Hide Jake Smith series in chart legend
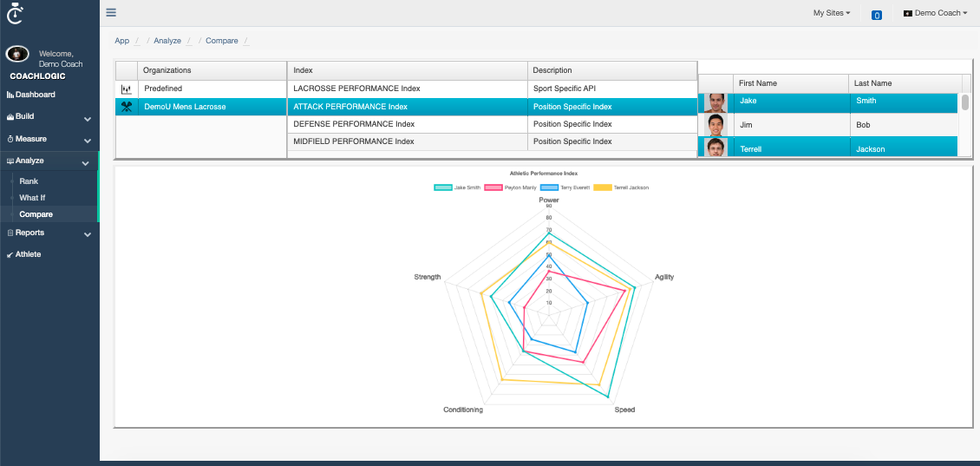 442,187
